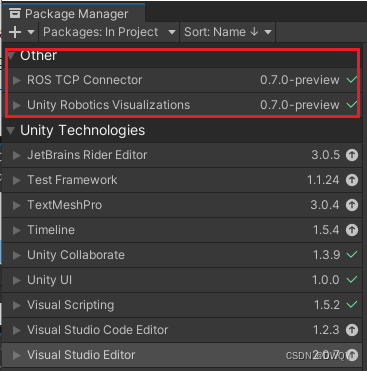Click TextMeshPro update arrow icon
The height and width of the screenshot is (371, 367).
click(352, 205)
